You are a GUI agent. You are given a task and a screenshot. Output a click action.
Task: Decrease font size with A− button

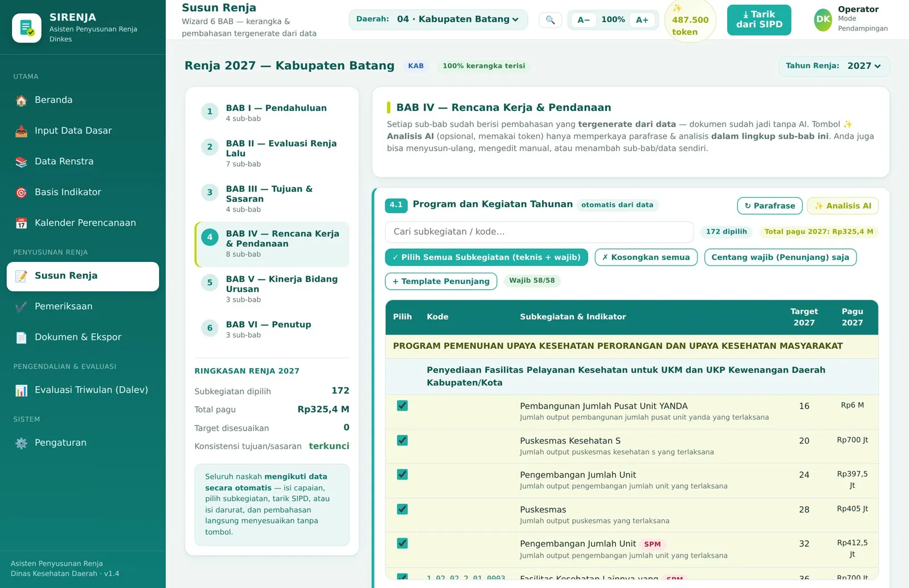[x=583, y=20]
